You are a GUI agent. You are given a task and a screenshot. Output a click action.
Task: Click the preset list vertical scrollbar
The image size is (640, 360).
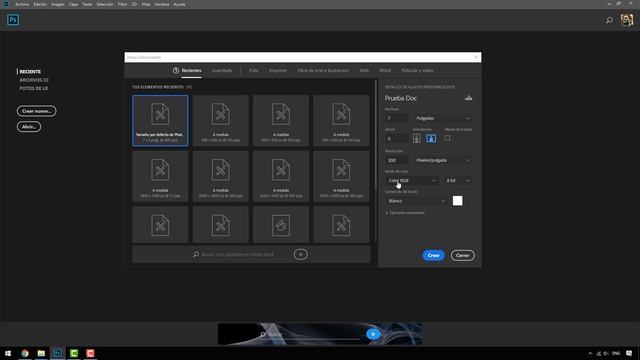pyautogui.click(x=376, y=135)
